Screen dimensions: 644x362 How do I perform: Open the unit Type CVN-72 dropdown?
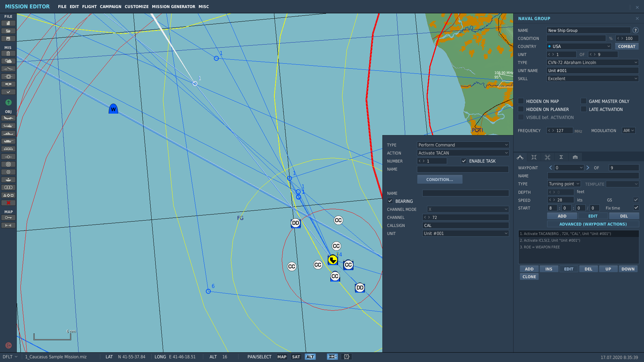point(592,62)
